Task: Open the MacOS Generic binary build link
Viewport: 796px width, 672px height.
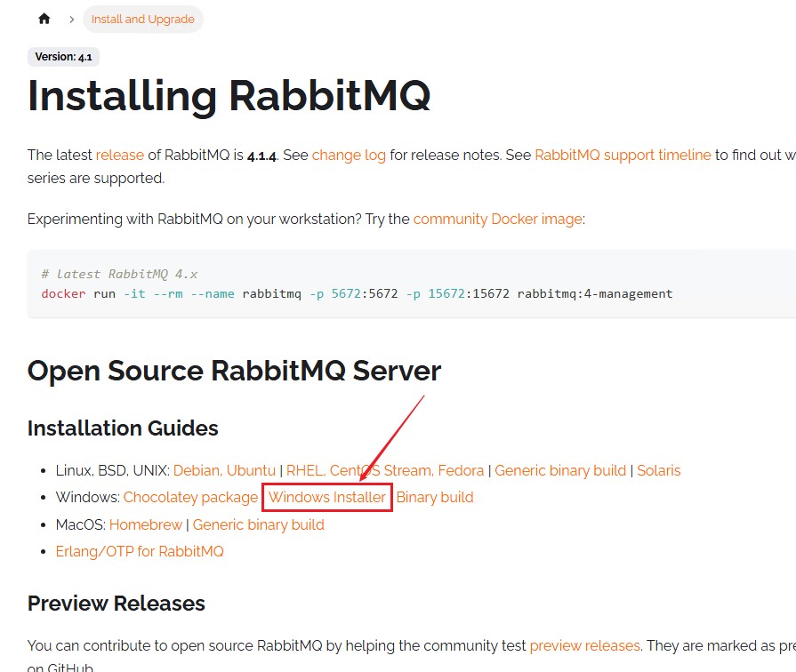Action: pyautogui.click(x=259, y=524)
